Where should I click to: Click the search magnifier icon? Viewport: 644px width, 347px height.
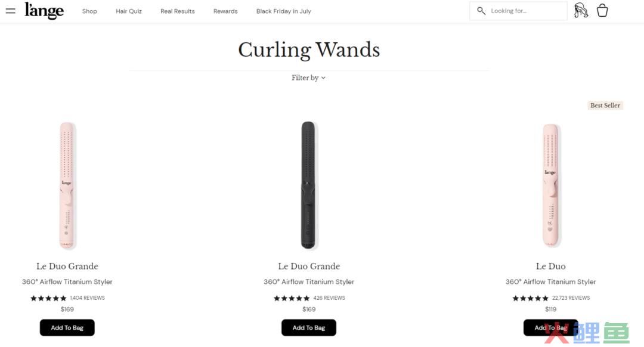481,11
